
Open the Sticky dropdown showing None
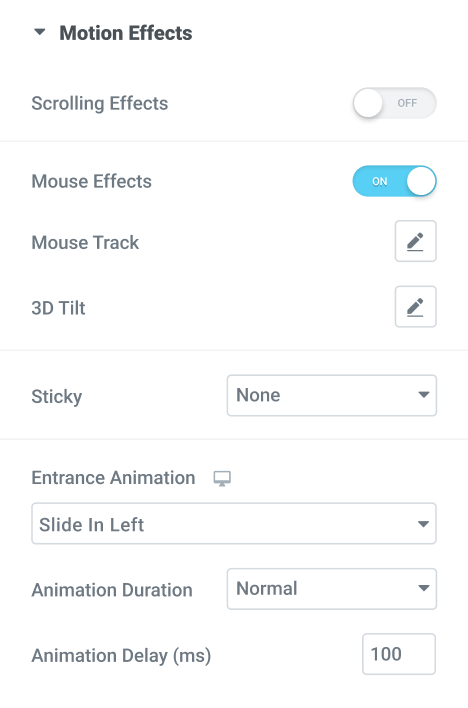332,395
